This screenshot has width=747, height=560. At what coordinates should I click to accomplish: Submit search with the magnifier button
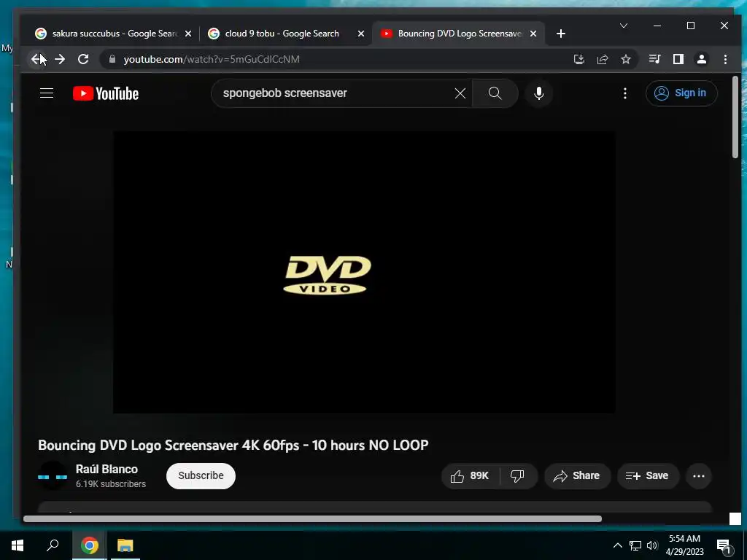click(495, 93)
